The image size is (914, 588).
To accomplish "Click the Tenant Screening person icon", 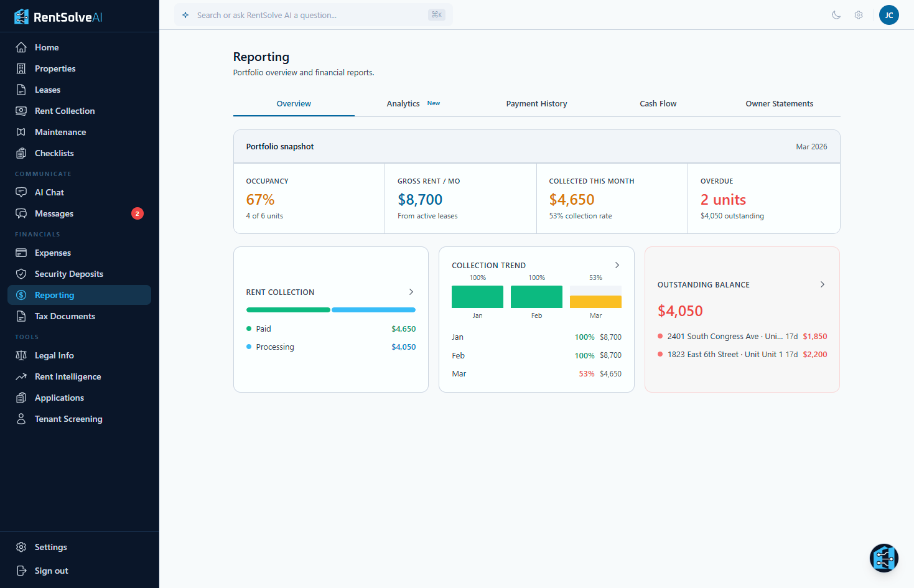I will (21, 419).
